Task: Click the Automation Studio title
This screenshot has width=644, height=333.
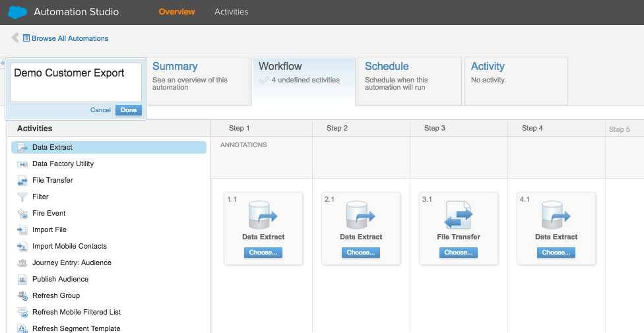Action: 77,12
